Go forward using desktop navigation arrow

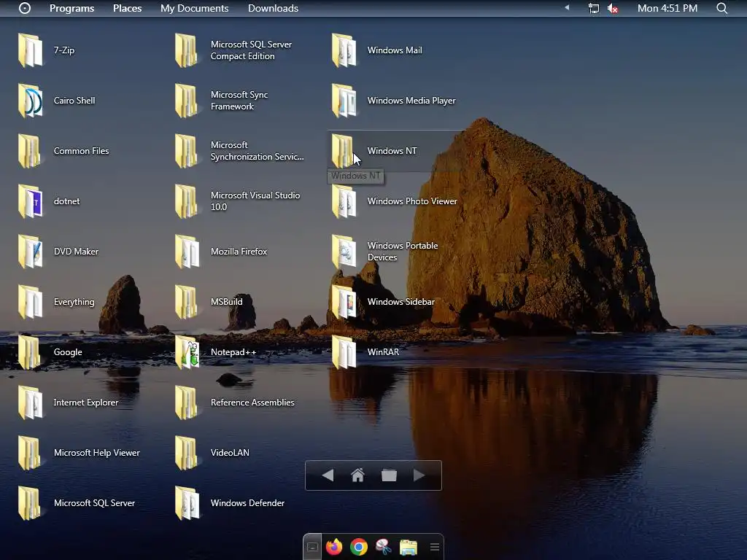tap(419, 475)
